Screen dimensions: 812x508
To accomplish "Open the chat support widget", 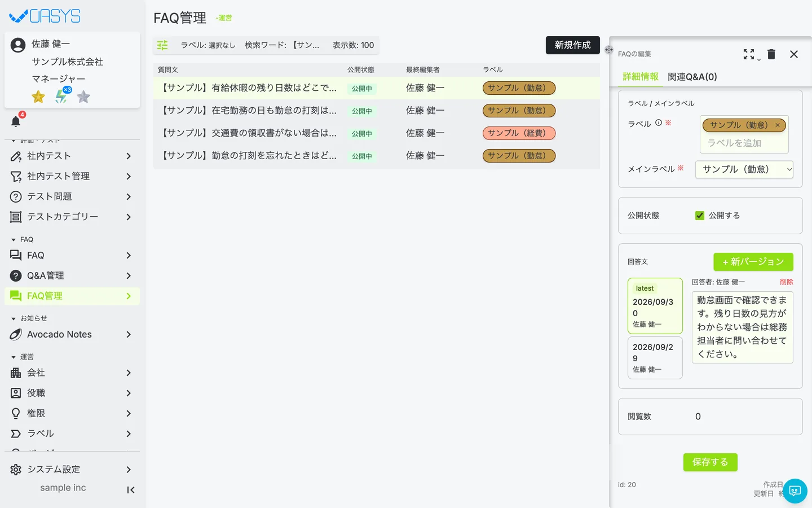I will point(795,491).
